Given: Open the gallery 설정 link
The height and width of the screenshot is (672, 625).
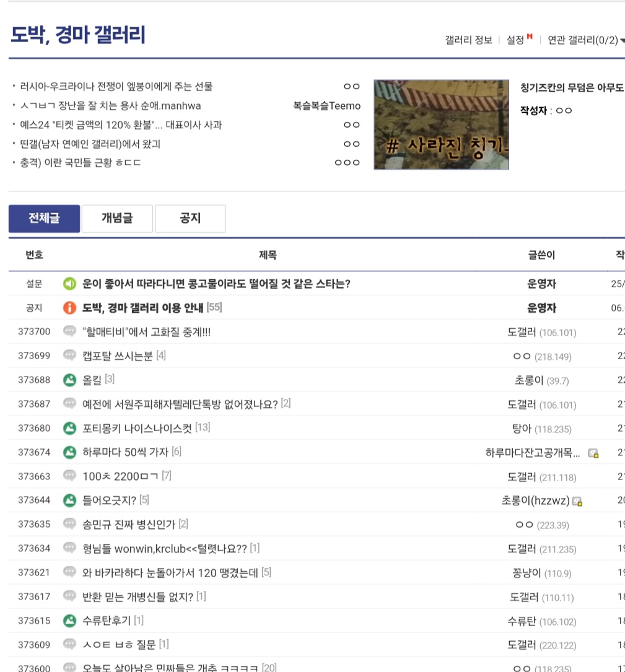Looking at the screenshot, I should pyautogui.click(x=516, y=40).
